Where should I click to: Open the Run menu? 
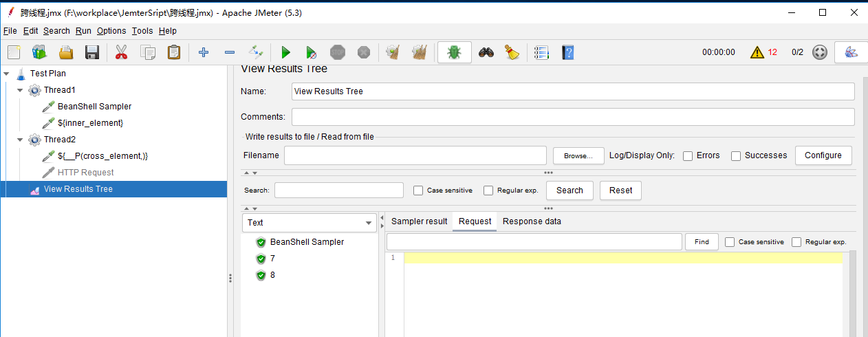[x=83, y=31]
